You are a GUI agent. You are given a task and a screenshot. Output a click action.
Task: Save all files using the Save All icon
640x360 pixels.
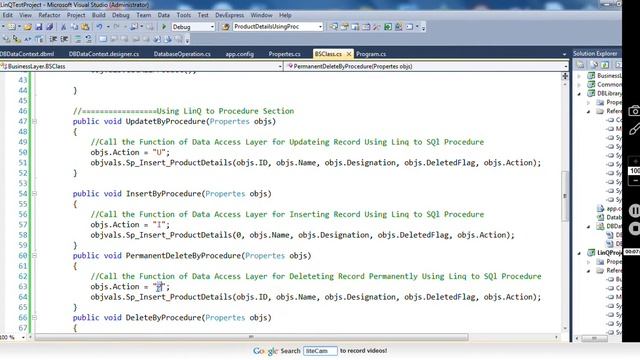coord(49,27)
